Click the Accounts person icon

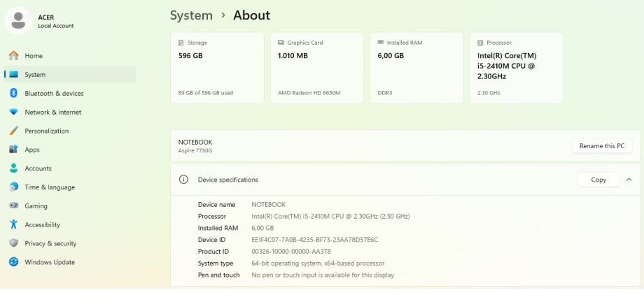coord(13,168)
